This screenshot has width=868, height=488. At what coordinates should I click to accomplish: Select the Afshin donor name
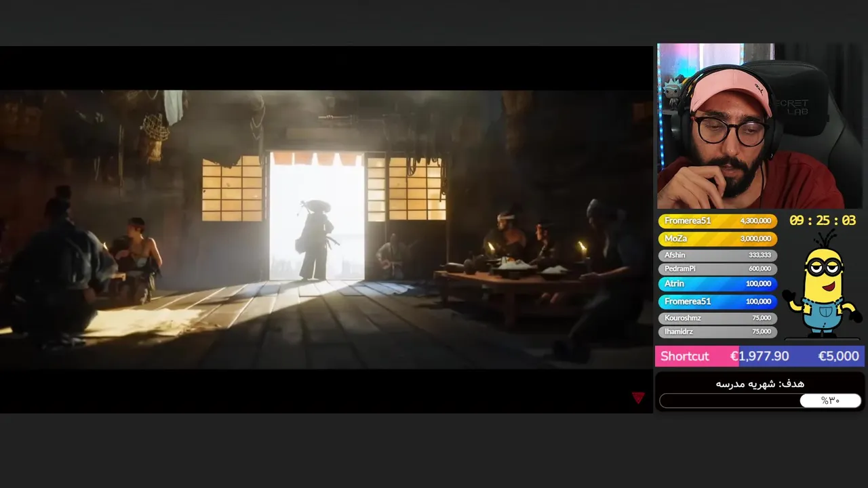click(675, 256)
